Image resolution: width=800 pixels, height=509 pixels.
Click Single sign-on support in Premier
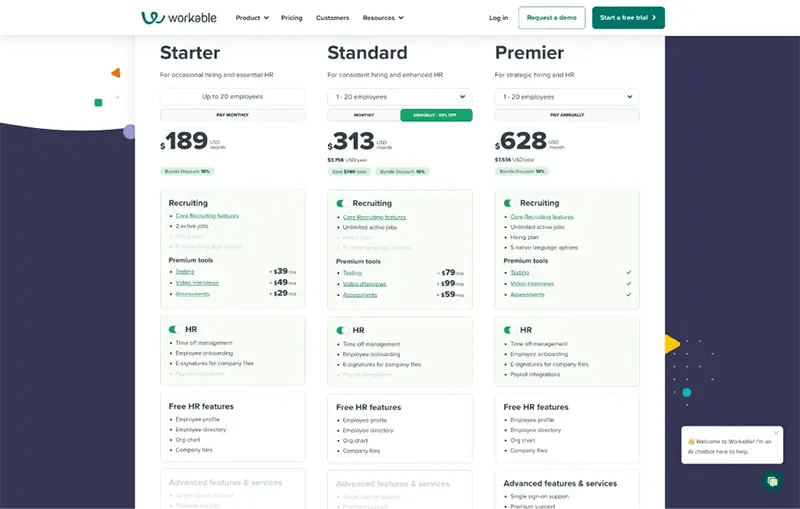539,496
